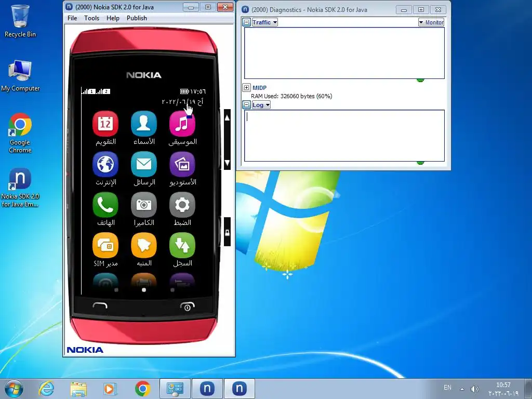
Task: Tap the SIM 2 signal indicator
Action: [x=103, y=91]
